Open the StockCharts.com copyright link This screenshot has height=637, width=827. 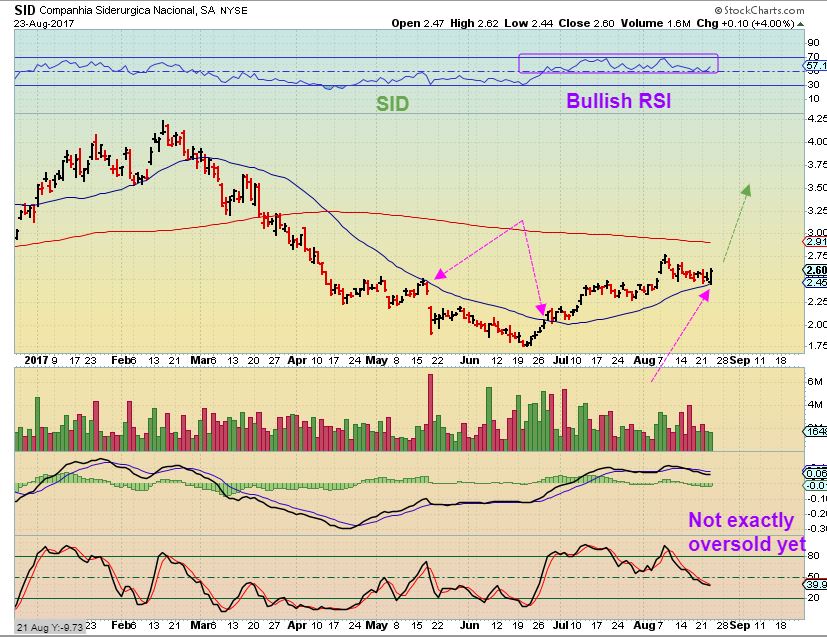pyautogui.click(x=759, y=10)
